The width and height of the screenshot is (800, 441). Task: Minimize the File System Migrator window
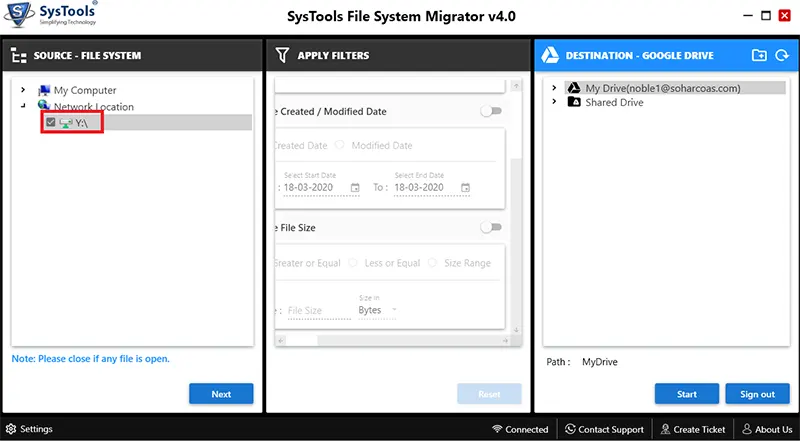(748, 16)
